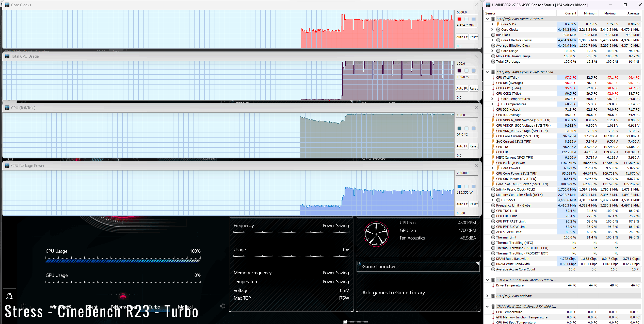Click the dark purple Total CPU Usage swatch

click(459, 71)
